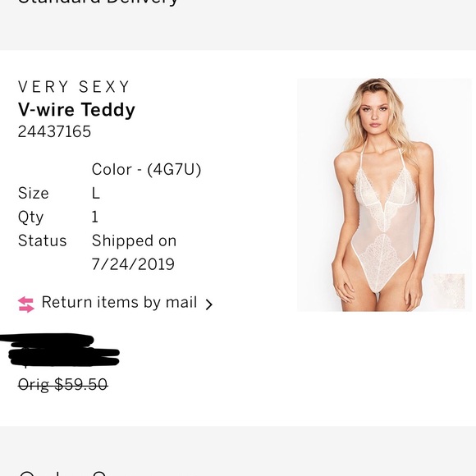Click the pink return arrows icon
This screenshot has height=476, width=476.
click(26, 304)
